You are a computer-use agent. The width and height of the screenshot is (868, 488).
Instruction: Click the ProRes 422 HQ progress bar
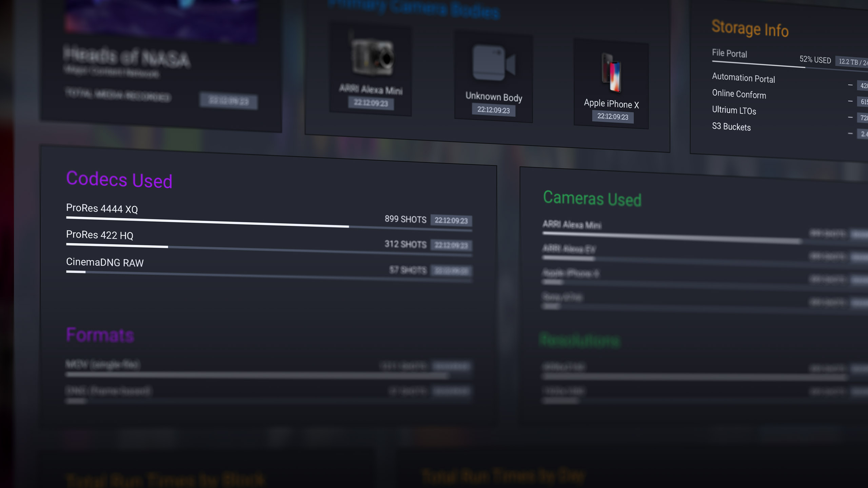pyautogui.click(x=269, y=249)
